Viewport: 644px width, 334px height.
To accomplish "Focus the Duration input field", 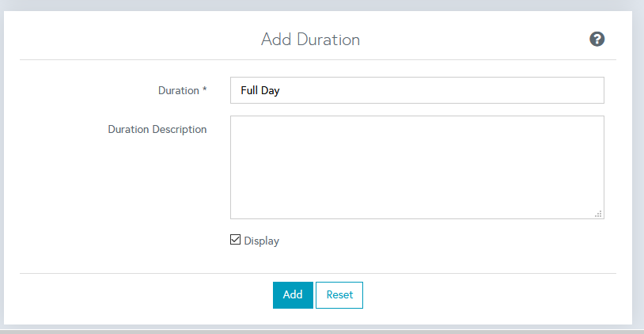I will pos(417,90).
